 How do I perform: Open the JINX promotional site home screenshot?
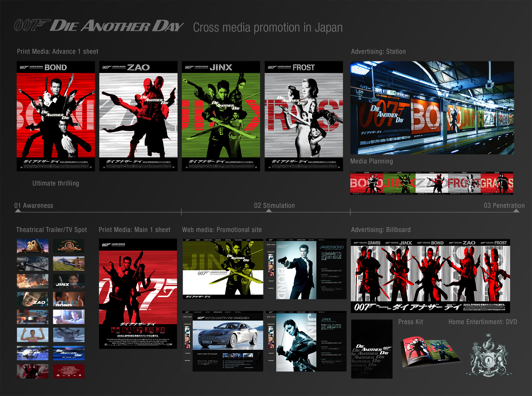223,268
